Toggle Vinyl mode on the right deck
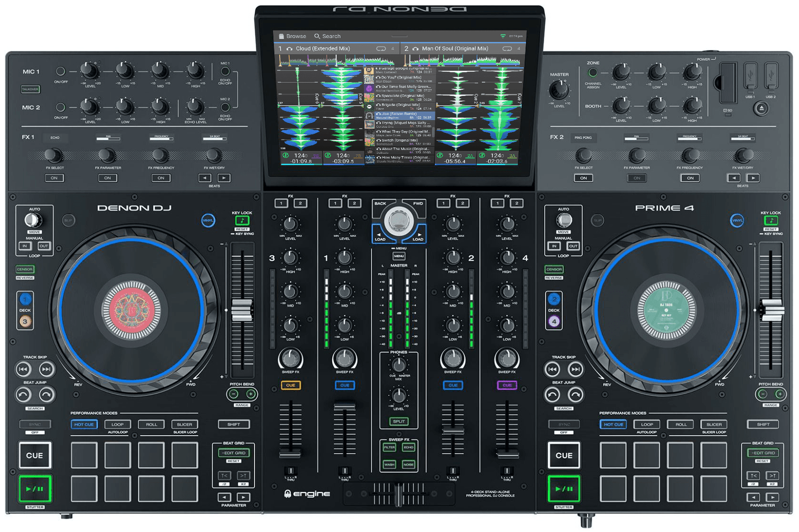Image resolution: width=799 pixels, height=532 pixels. pyautogui.click(x=737, y=220)
